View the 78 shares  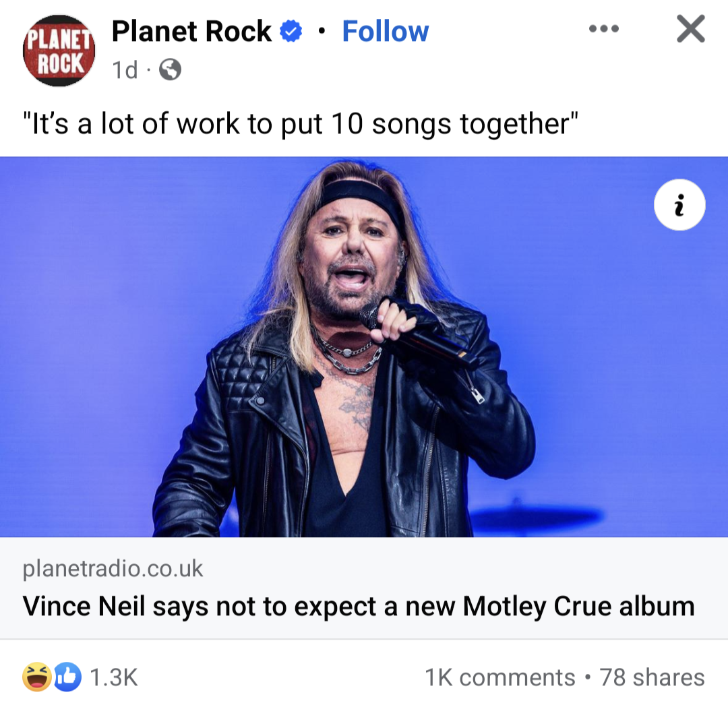652,677
